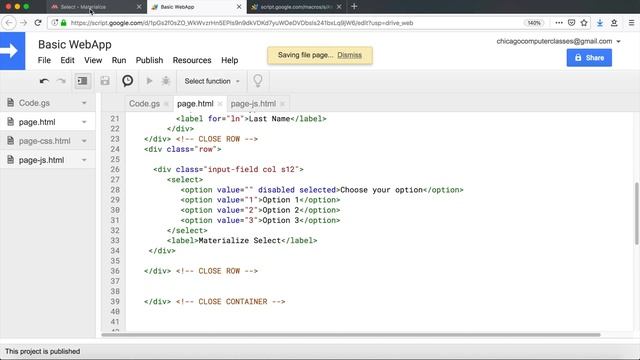Image resolution: width=640 pixels, height=360 pixels.
Task: Open the page actions three-dots menu
Action: coord(559,23)
